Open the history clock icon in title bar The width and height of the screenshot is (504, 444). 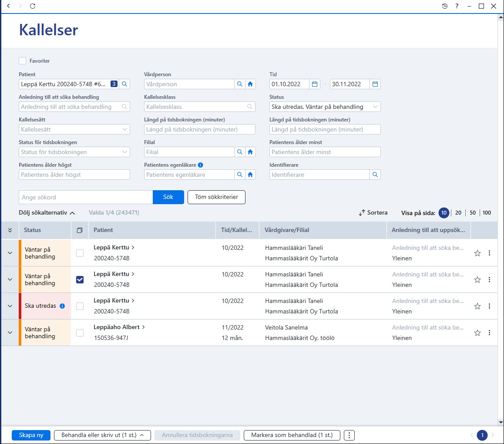(444, 6)
